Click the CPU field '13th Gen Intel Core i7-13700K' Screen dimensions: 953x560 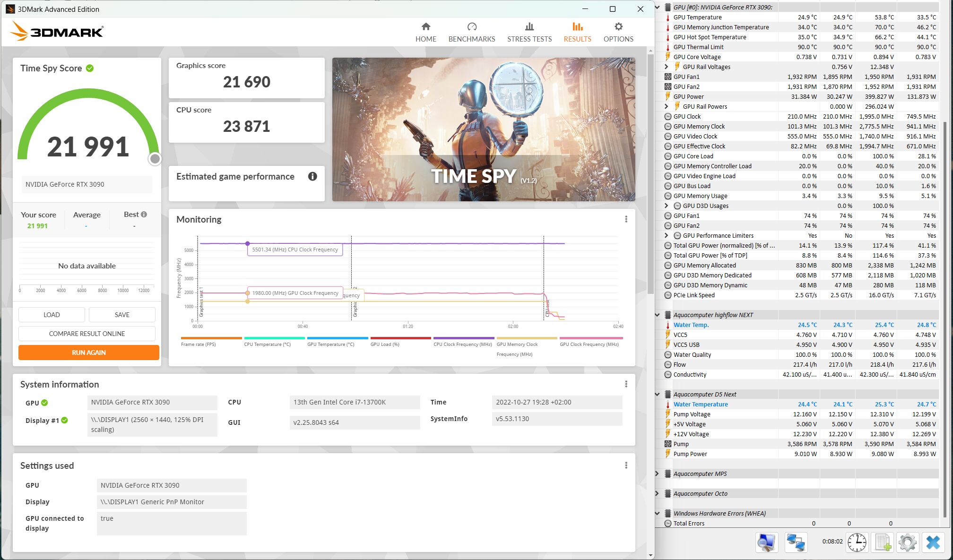pos(354,402)
